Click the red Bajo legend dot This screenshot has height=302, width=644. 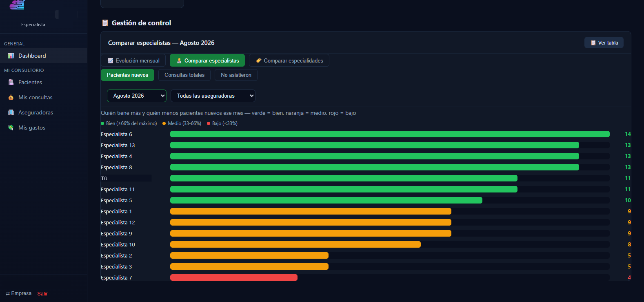pyautogui.click(x=209, y=123)
